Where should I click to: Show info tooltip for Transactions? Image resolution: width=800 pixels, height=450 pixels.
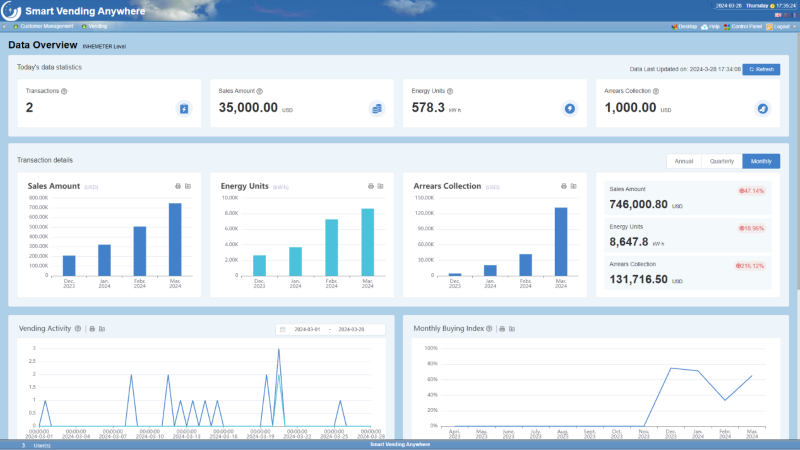point(64,91)
